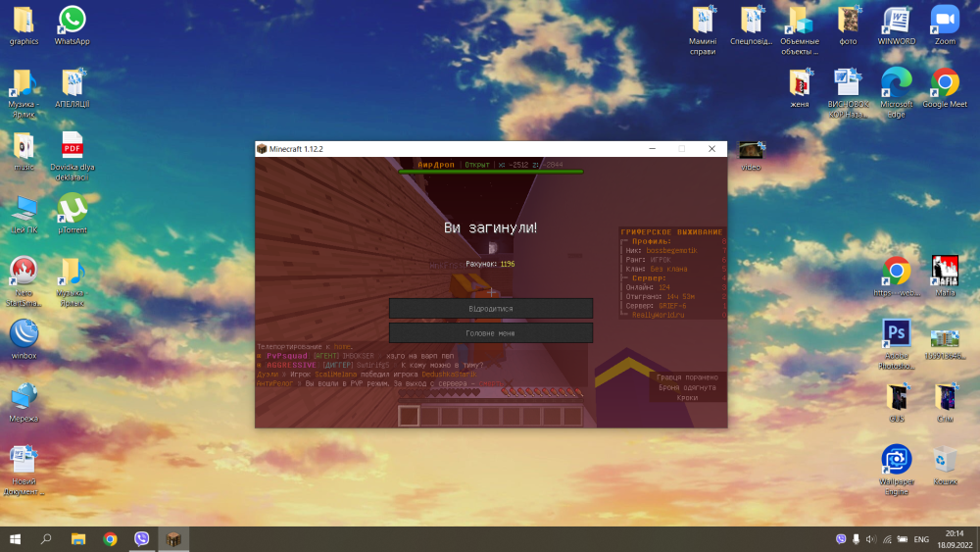Open Музика - Ярлик folder shortcut under graphics
The image size is (980, 552).
[x=24, y=93]
